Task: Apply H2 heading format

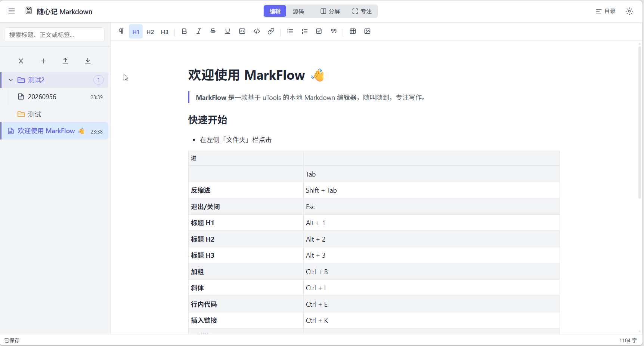Action: [x=150, y=31]
